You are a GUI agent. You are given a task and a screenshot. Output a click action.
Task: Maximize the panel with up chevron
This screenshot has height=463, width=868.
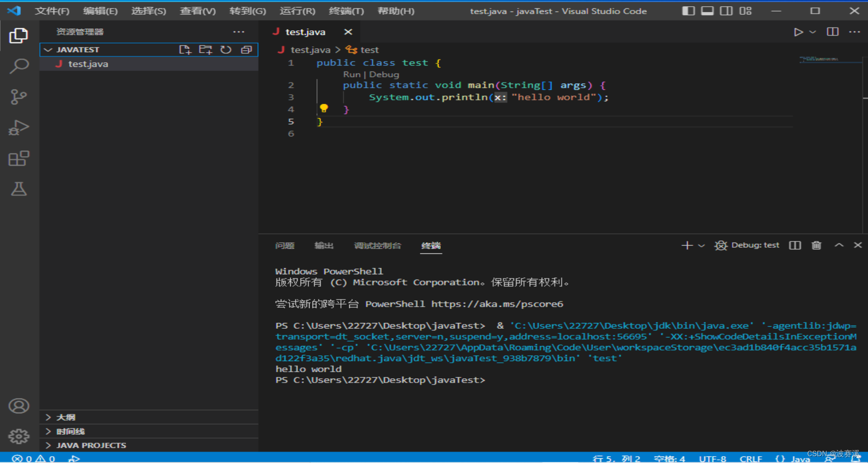click(x=839, y=245)
